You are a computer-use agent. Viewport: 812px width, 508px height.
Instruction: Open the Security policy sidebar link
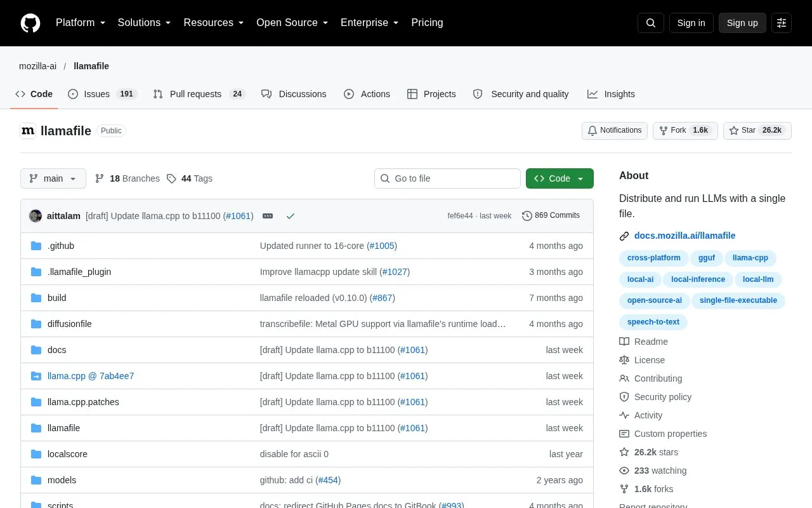click(655, 397)
